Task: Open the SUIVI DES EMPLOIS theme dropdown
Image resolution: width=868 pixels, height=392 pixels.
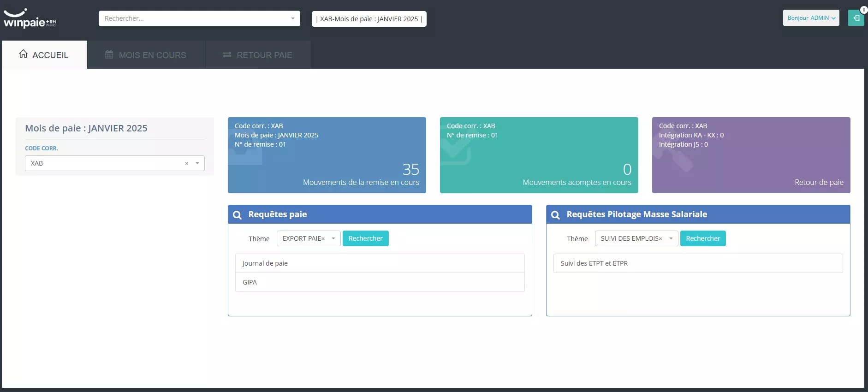Action: click(x=671, y=238)
